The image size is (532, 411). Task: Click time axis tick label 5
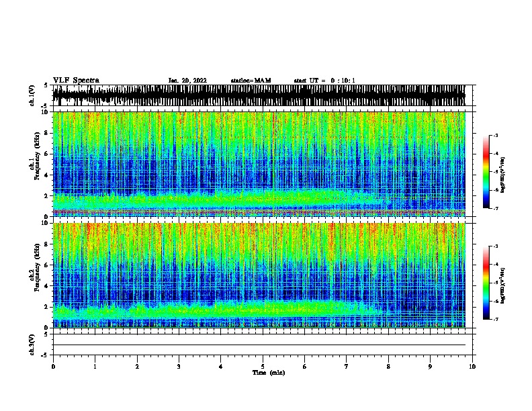(263, 367)
